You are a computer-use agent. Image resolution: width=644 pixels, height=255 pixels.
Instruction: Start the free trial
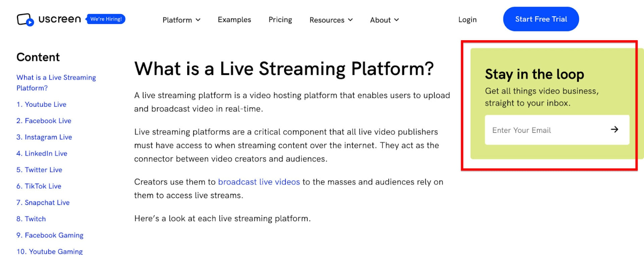[x=541, y=19]
